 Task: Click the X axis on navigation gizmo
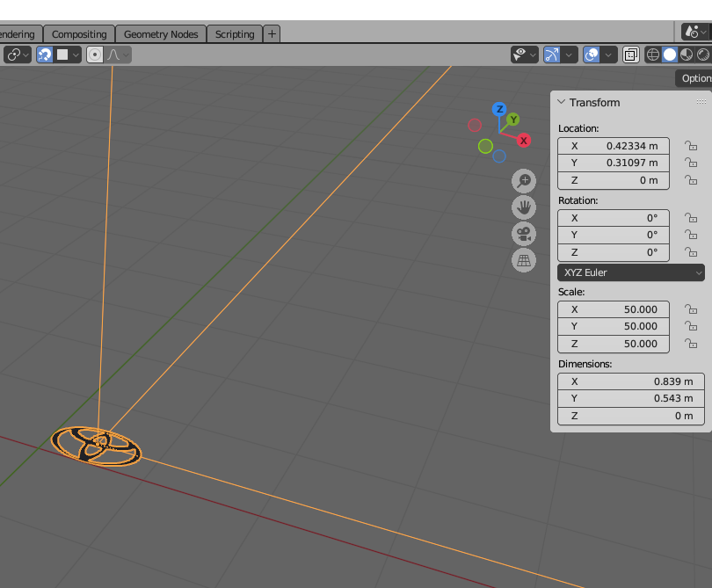coord(524,141)
